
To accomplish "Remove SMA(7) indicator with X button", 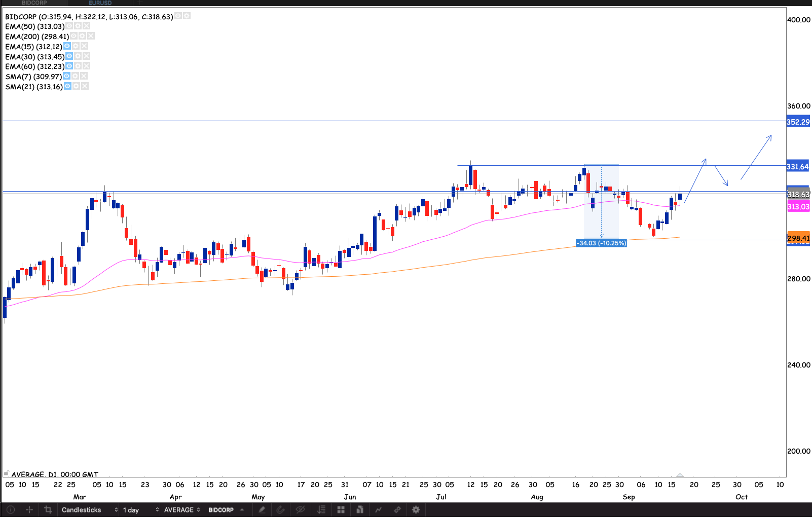I will pyautogui.click(x=84, y=76).
